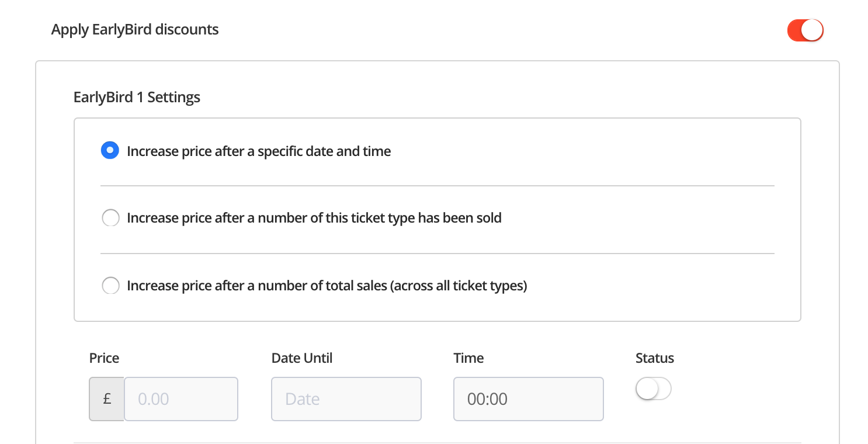Click 'Increase price after a specific date and time' text
868x444 pixels.
coord(259,151)
